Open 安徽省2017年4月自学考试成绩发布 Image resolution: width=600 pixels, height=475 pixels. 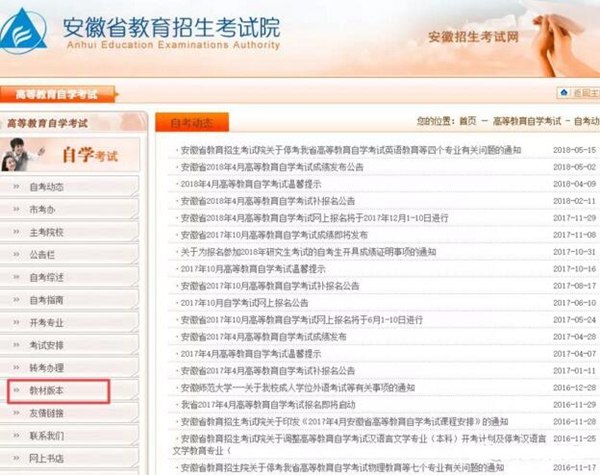(263, 336)
